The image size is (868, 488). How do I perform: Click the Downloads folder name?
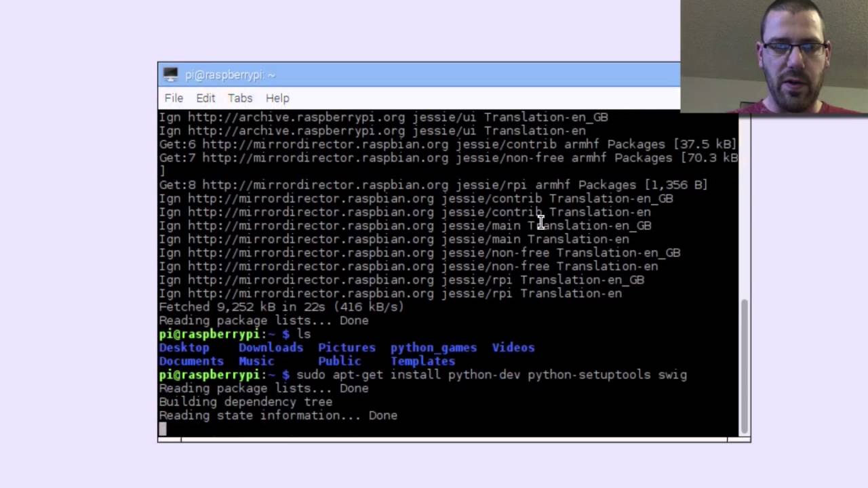pyautogui.click(x=271, y=348)
